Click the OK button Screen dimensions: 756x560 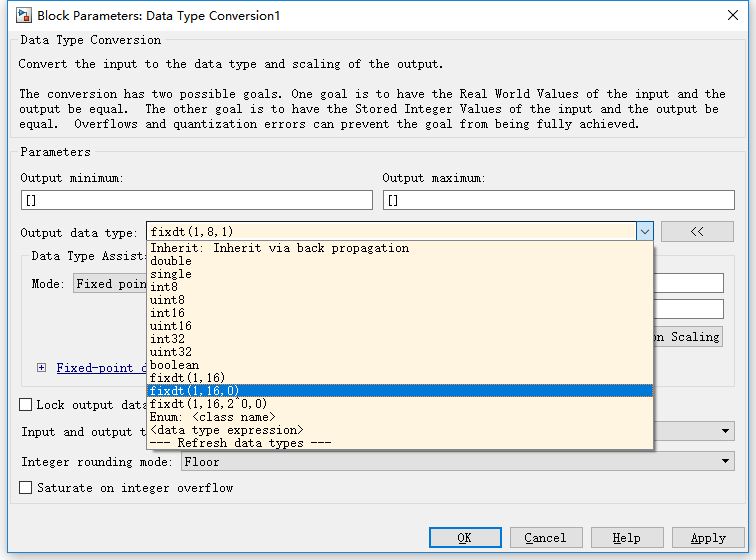pos(464,538)
